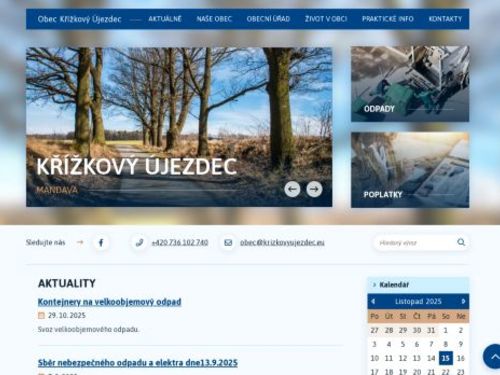Click the envelope email icon

tap(228, 242)
